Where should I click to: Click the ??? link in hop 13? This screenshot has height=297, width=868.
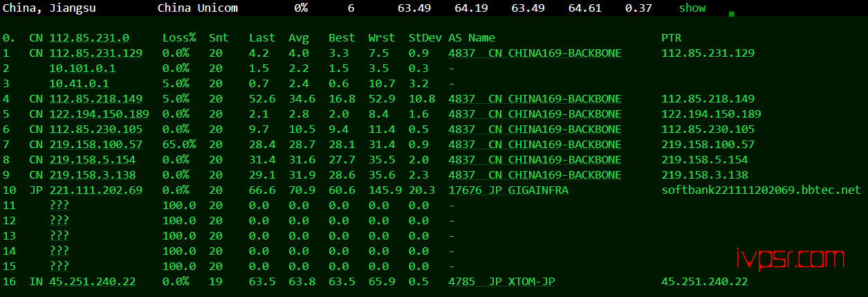[59, 236]
